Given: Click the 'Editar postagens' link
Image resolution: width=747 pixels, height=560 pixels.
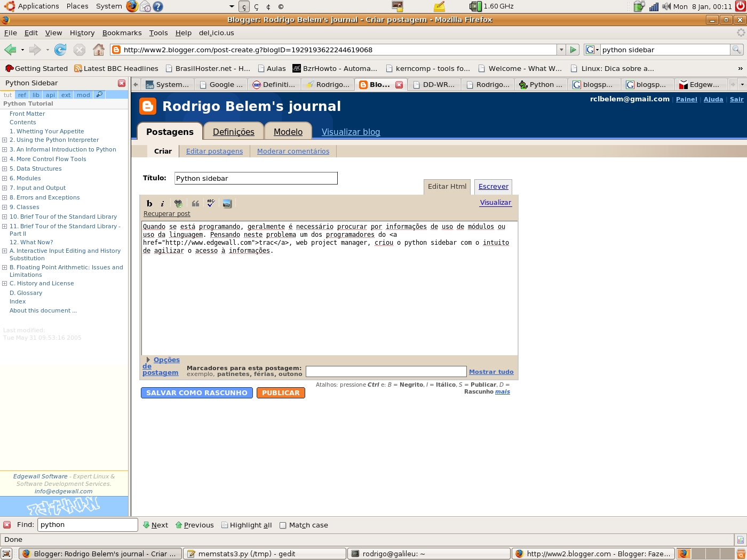Looking at the screenshot, I should (214, 151).
